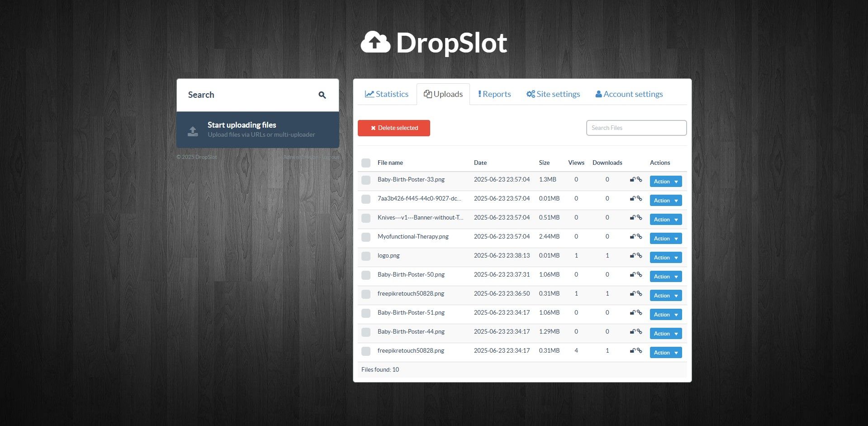Click the padlock icon for Baby-Birth-Poster-50.png
This screenshot has height=426, width=868.
(x=633, y=275)
